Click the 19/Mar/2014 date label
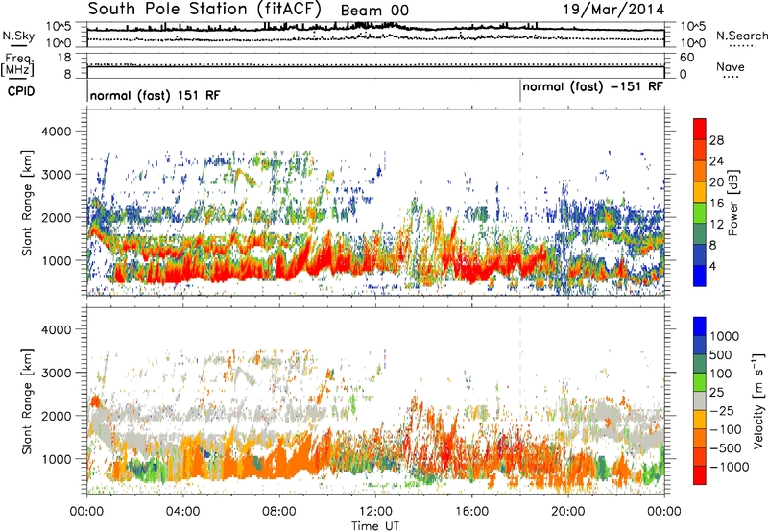 613,10
